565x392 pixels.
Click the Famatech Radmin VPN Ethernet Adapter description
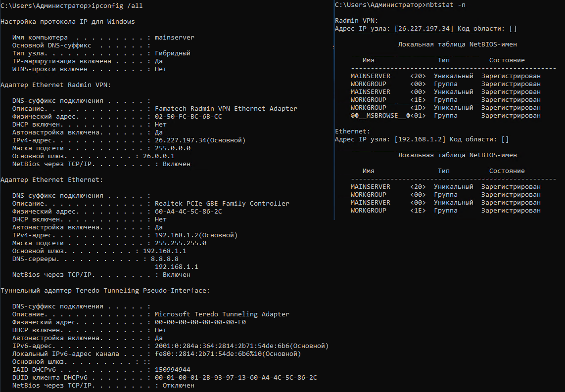point(226,109)
